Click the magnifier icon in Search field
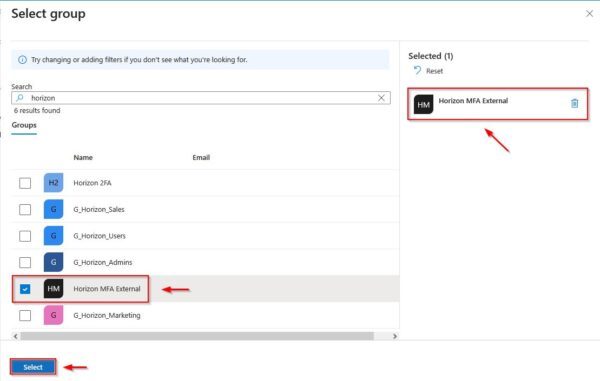 pos(20,98)
